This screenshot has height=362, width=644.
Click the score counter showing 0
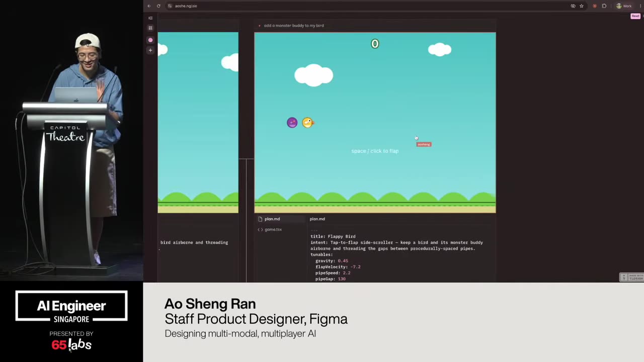click(x=375, y=44)
